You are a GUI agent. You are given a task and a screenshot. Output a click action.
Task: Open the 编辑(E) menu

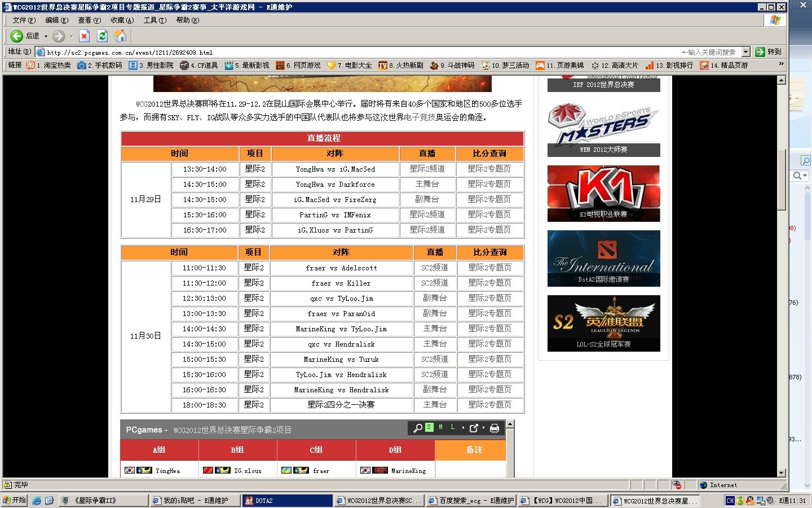click(x=56, y=20)
